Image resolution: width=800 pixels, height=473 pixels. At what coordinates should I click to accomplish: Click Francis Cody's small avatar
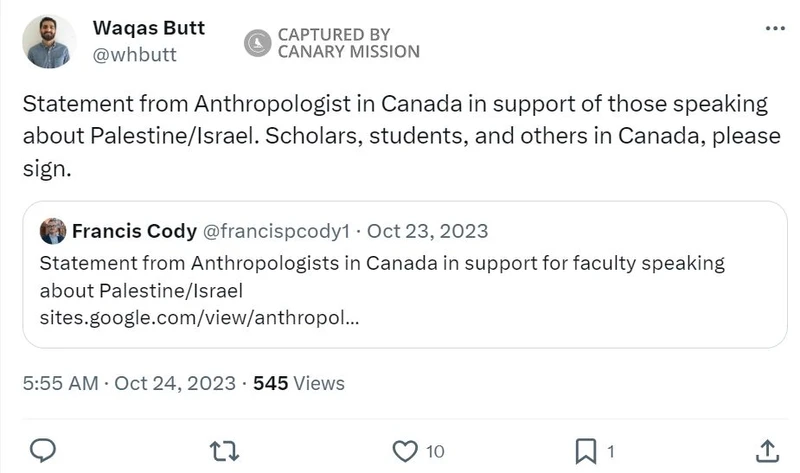(53, 232)
